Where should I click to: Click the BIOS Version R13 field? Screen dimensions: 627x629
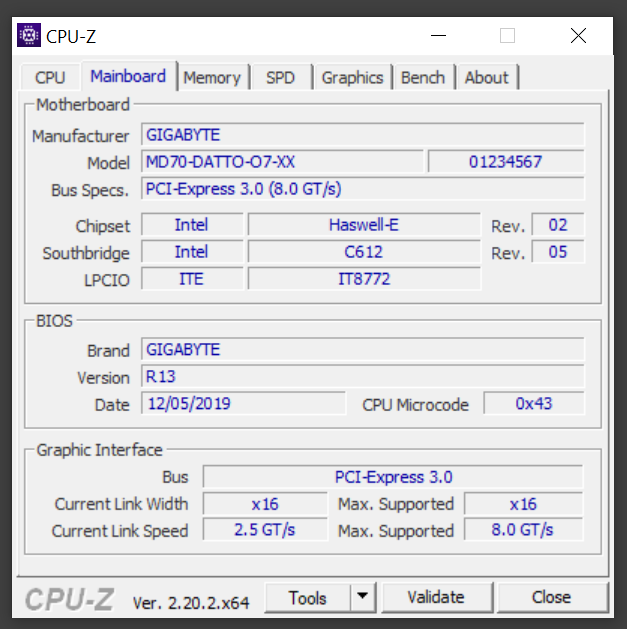[363, 377]
